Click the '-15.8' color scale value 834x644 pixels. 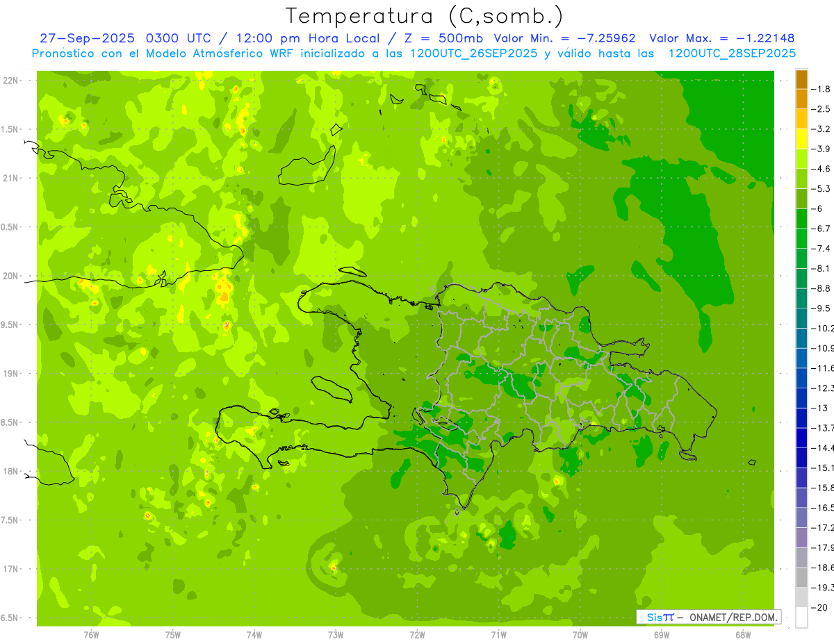point(823,488)
